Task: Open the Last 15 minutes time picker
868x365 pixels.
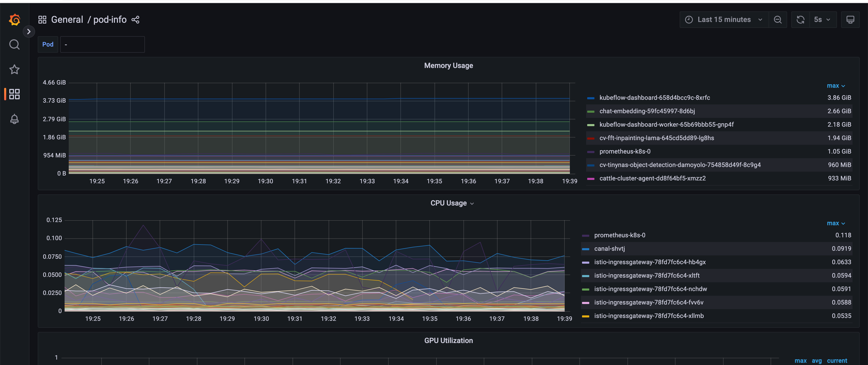Action: click(x=724, y=20)
